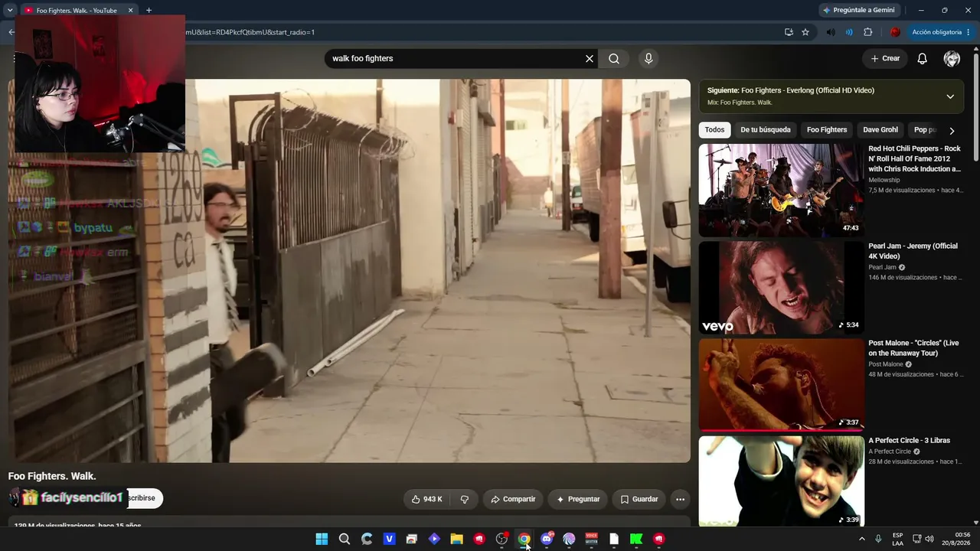
Task: Open 'Acción obligatoria' Chrome menu
Action: pos(942,32)
